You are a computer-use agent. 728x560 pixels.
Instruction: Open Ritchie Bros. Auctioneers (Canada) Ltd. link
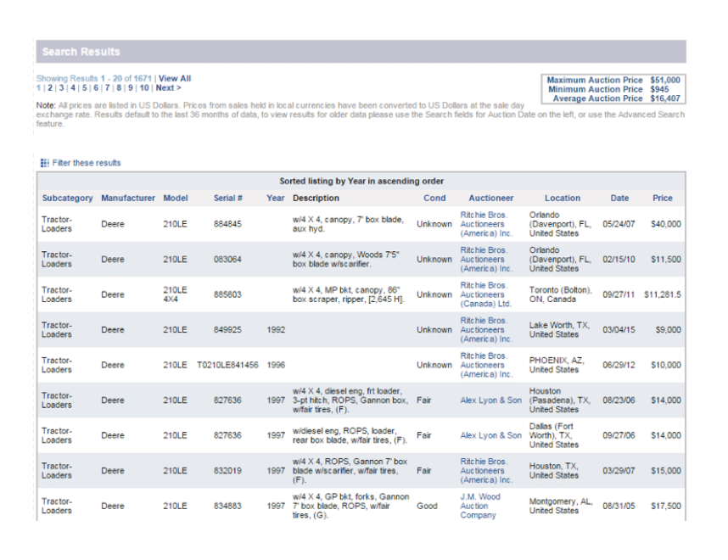[x=486, y=294]
